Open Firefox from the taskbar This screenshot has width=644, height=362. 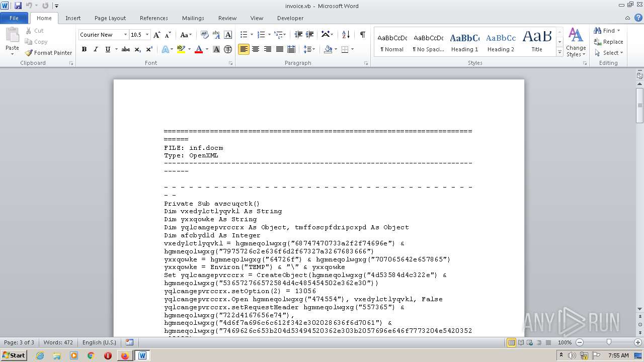(x=125, y=355)
